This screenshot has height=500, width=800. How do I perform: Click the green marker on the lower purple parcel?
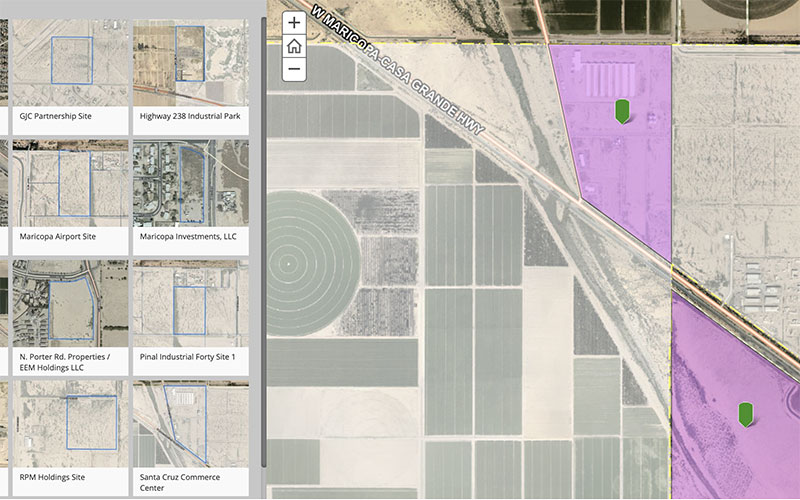(x=746, y=414)
